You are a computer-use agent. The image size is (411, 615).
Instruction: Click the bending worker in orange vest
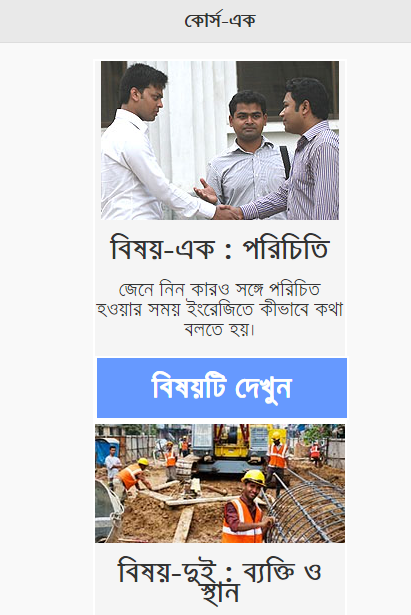131,475
